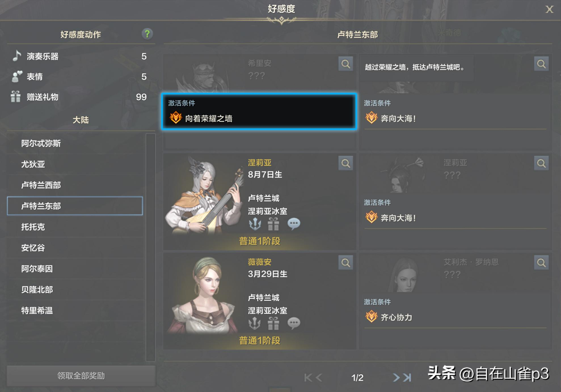
Task: Inspect 希里安 with the magnifier icon
Action: click(x=346, y=64)
